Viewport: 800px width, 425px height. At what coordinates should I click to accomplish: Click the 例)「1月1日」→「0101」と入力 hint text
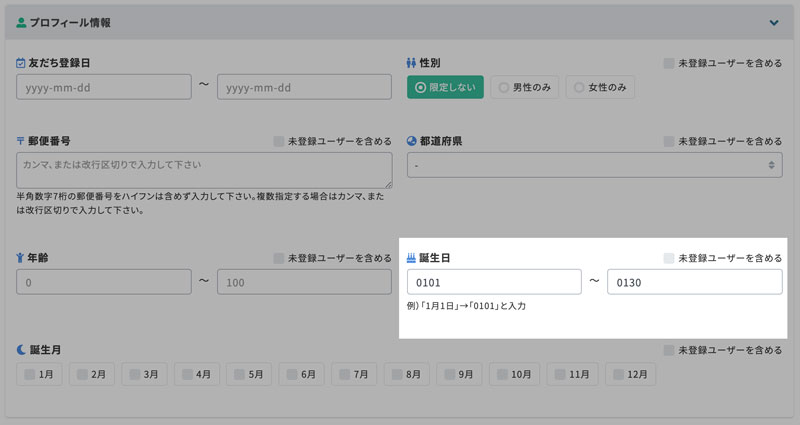pyautogui.click(x=466, y=306)
